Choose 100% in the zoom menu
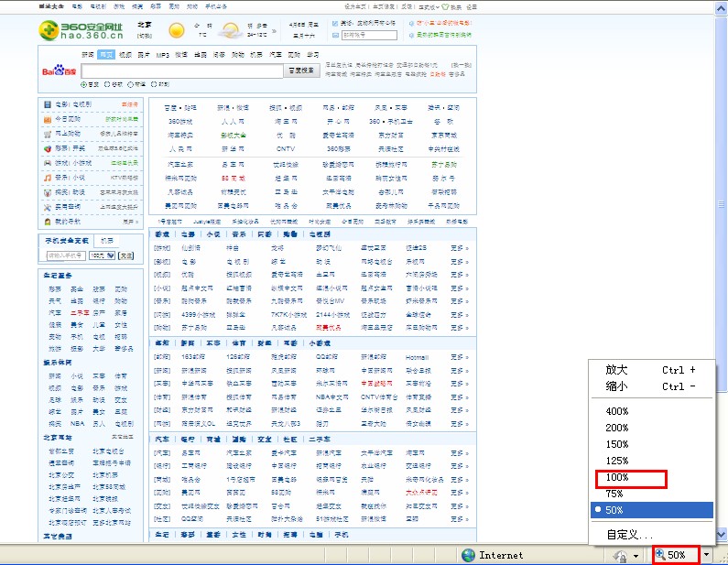 (618, 477)
